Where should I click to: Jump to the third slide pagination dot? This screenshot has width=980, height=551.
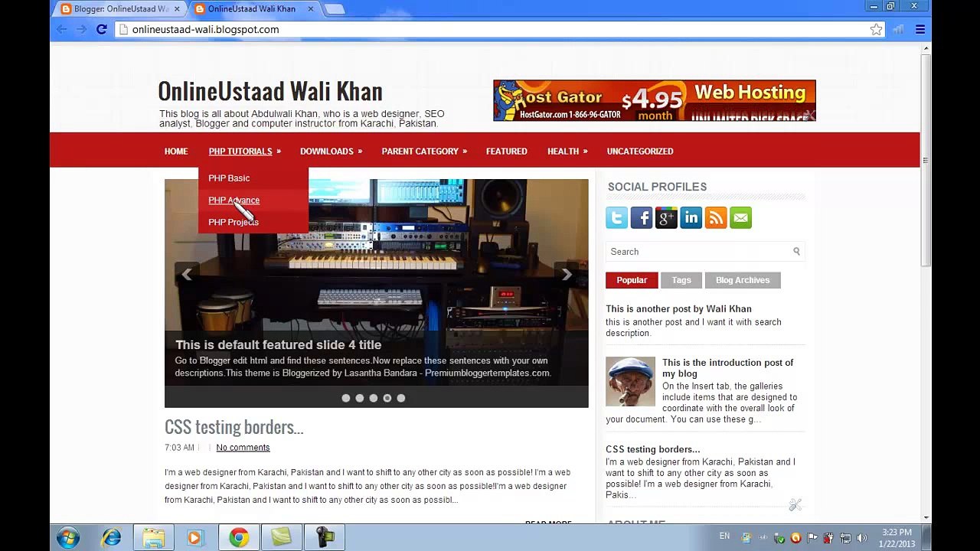(x=374, y=398)
